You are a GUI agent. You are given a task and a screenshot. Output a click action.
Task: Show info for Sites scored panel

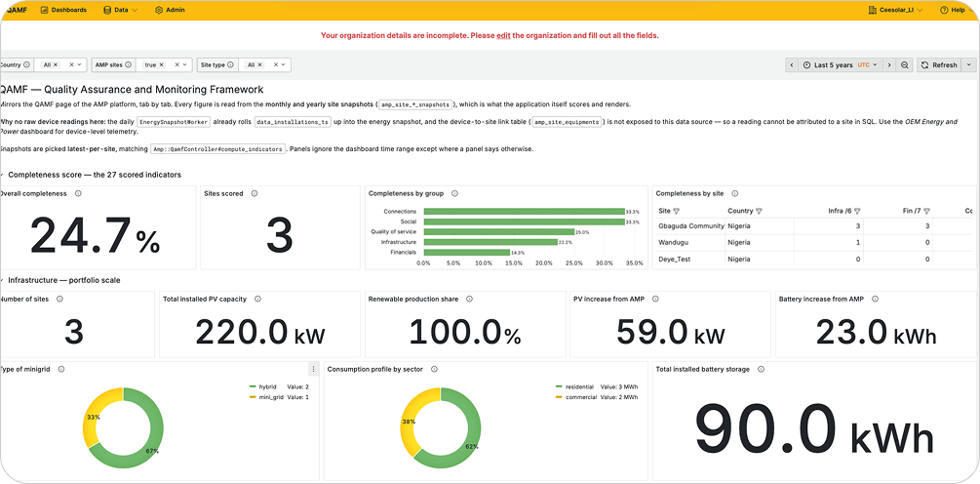(x=255, y=194)
